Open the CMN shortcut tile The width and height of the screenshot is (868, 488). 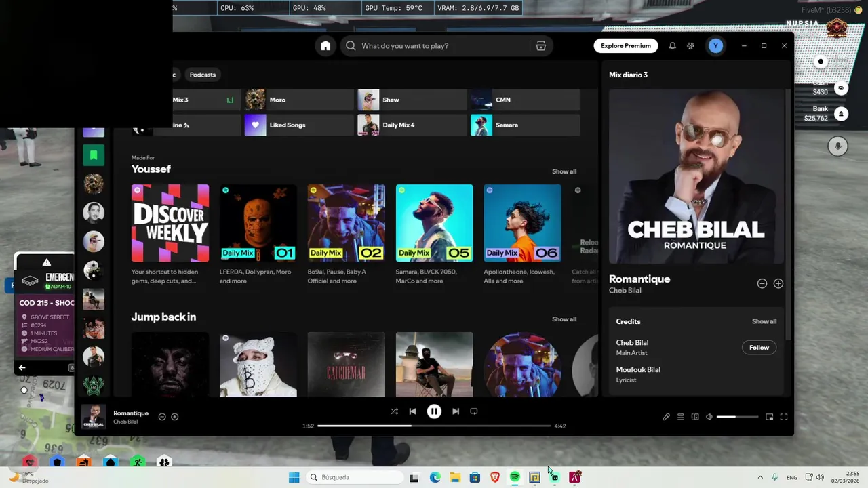click(x=526, y=100)
